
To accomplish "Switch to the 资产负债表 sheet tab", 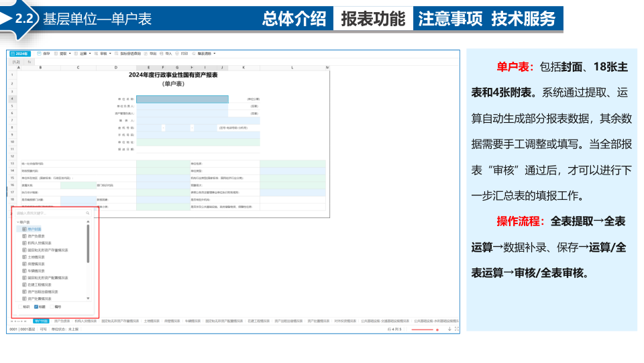I will pyautogui.click(x=62, y=321).
